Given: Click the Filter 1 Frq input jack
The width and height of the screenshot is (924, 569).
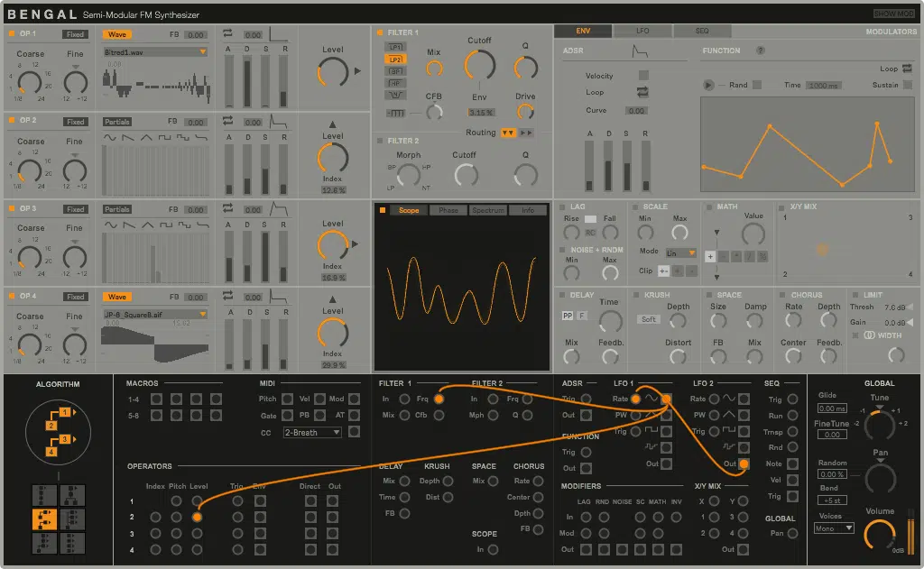Looking at the screenshot, I should [x=439, y=399].
